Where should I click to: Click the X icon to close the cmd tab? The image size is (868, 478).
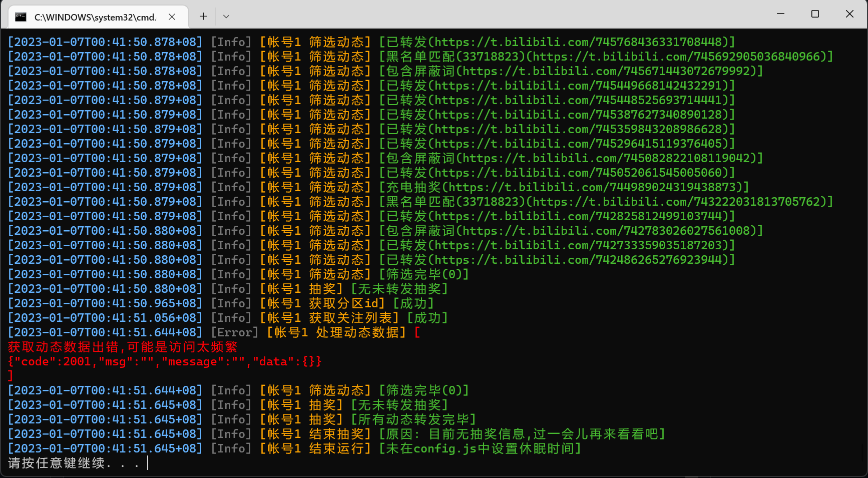coord(172,16)
